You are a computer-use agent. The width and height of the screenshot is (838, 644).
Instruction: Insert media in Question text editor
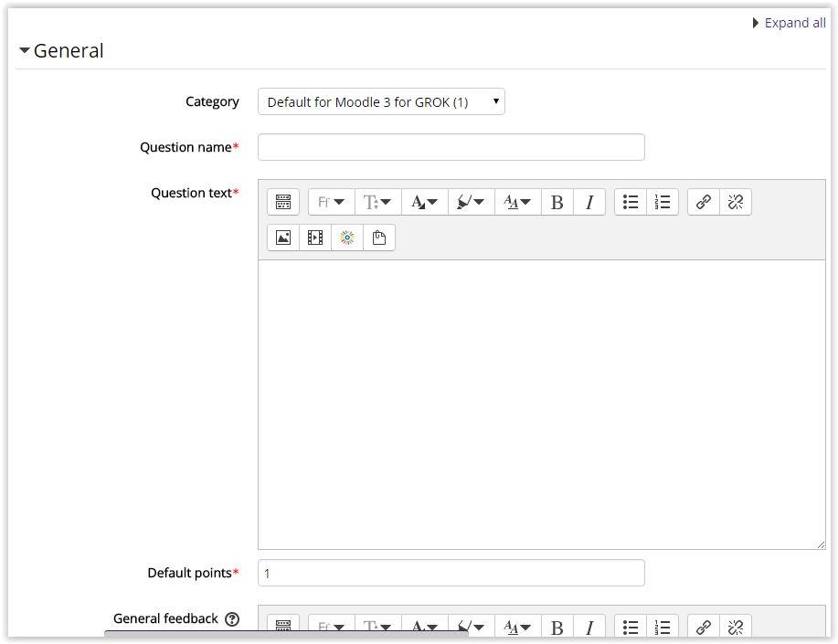[x=315, y=238]
